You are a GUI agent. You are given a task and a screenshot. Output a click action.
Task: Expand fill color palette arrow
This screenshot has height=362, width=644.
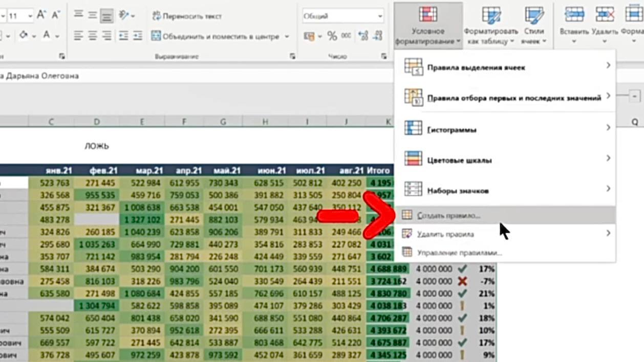click(x=34, y=36)
